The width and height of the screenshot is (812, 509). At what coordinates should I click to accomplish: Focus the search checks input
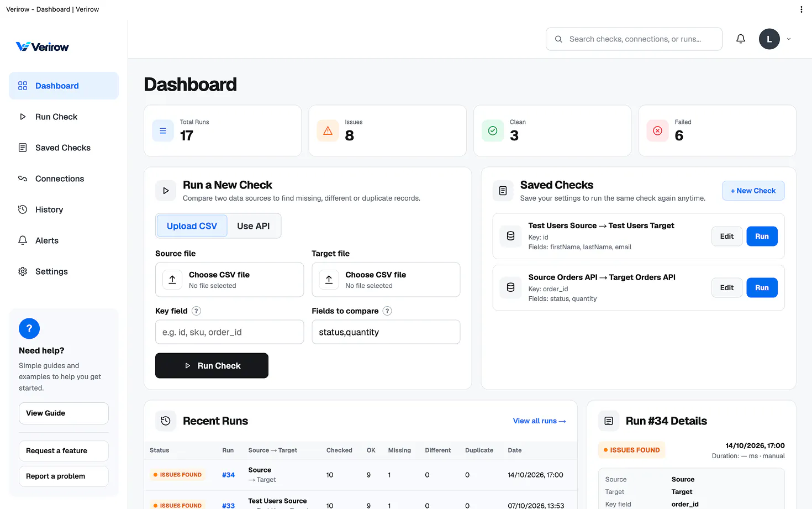[634, 39]
